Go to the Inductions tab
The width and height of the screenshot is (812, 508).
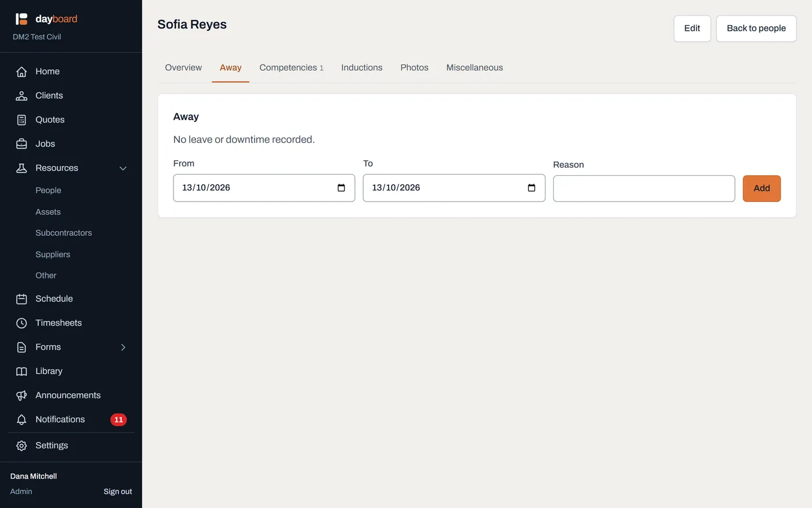(362, 67)
